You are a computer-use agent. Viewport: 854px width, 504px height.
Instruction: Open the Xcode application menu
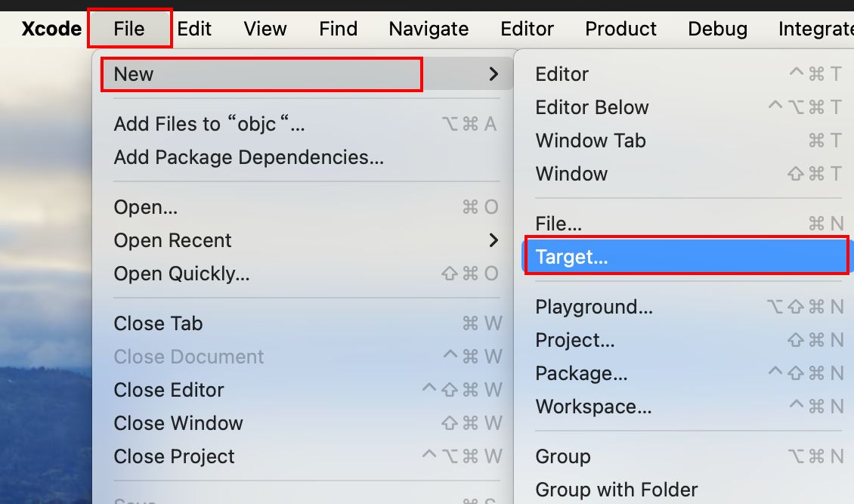[x=51, y=29]
